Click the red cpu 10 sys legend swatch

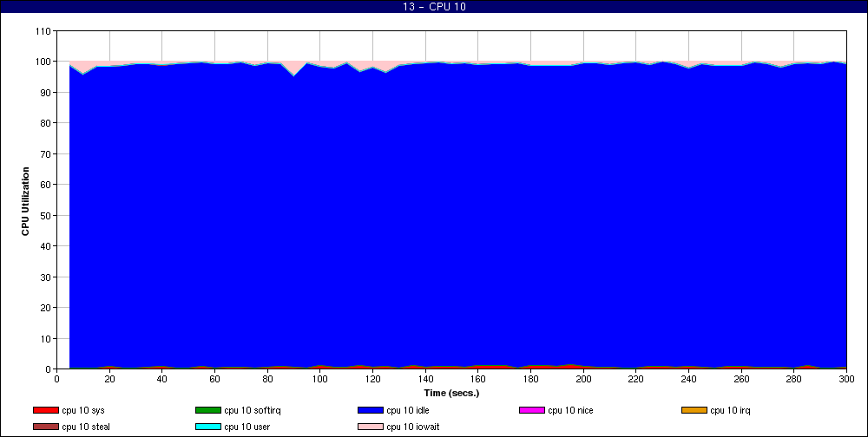[x=45, y=410]
